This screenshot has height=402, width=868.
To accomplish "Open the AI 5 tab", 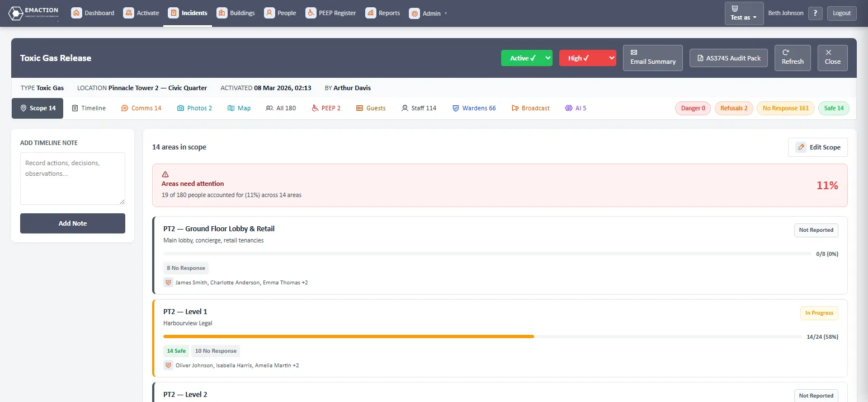I will click(575, 108).
